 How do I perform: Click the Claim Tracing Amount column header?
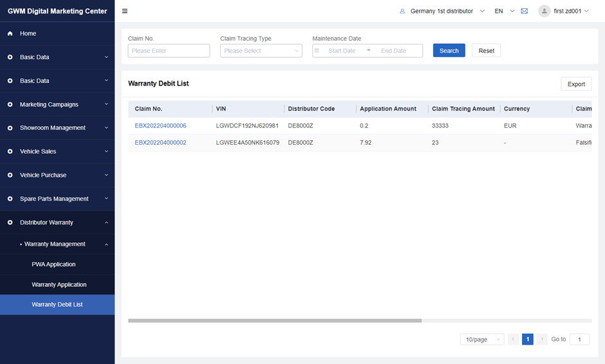point(463,109)
